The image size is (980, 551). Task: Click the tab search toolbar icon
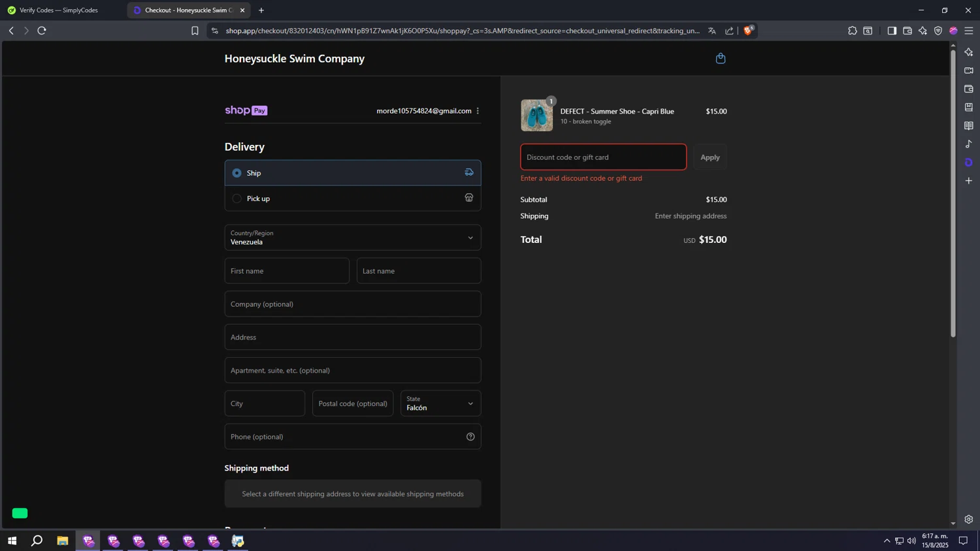click(868, 31)
